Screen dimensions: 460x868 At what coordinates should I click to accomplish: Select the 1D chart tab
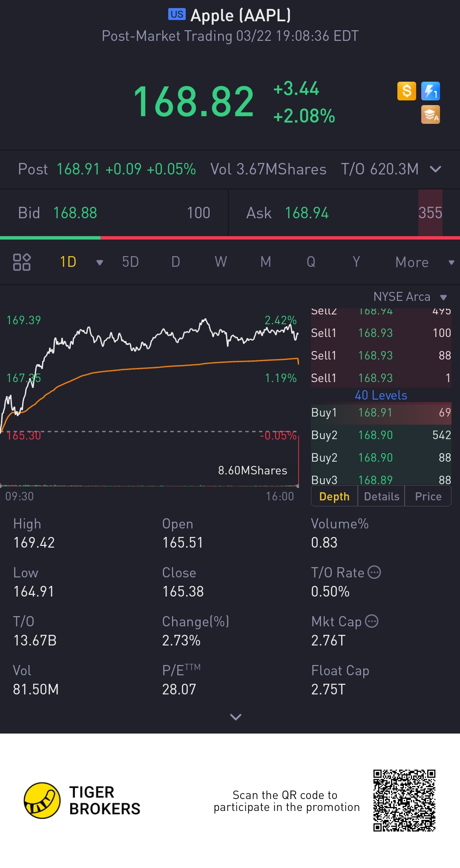coord(68,262)
